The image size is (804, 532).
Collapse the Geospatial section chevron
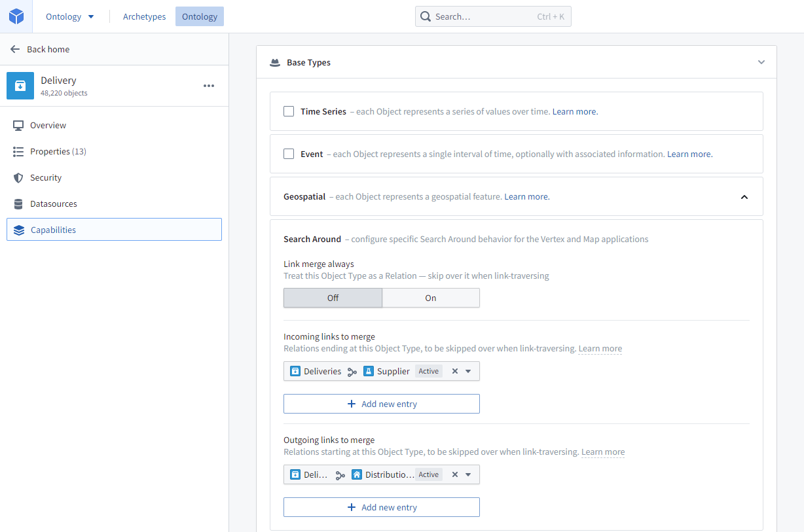[x=744, y=196]
